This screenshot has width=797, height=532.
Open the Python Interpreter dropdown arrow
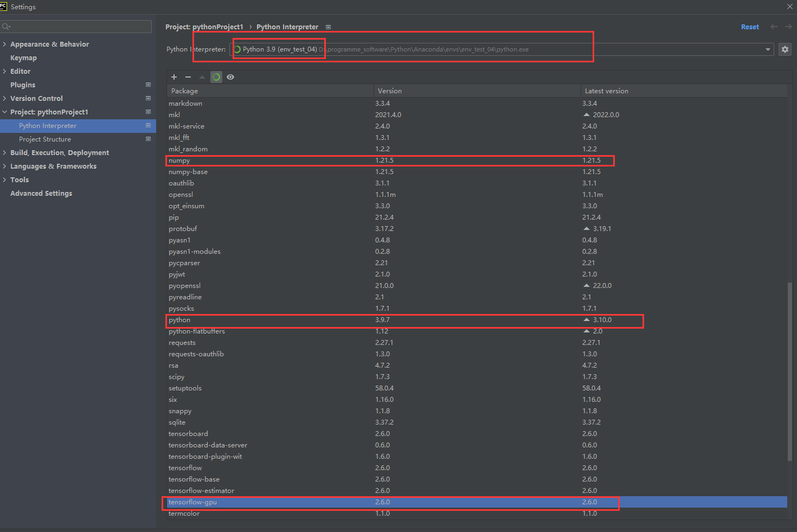tap(768, 49)
